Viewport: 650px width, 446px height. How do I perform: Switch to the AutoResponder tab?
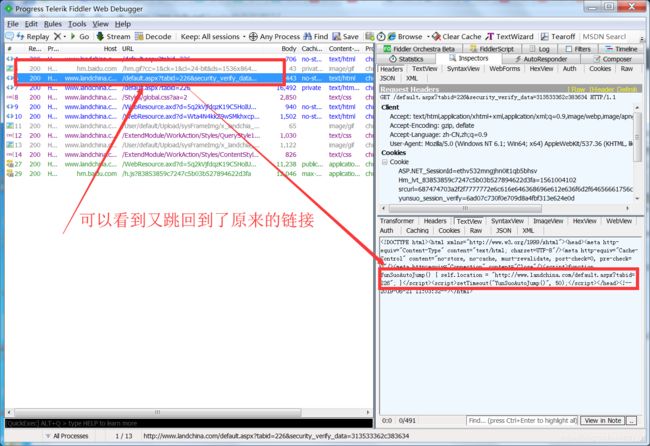click(x=541, y=59)
